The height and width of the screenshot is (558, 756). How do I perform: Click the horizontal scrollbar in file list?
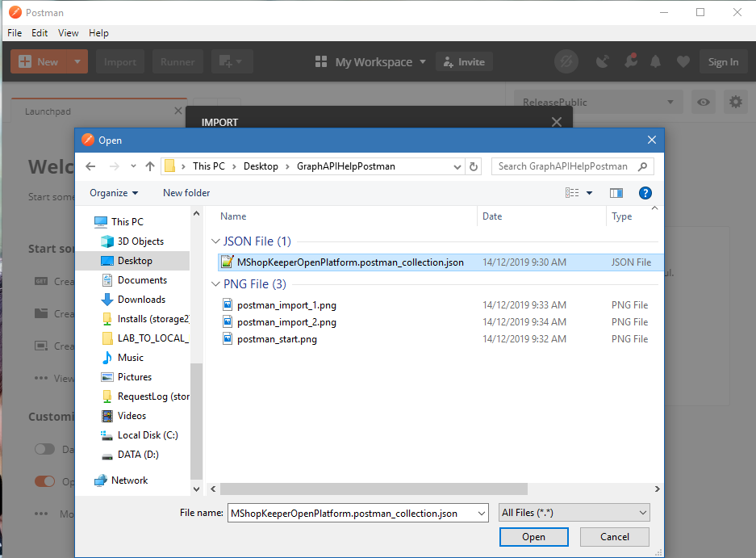(374, 489)
